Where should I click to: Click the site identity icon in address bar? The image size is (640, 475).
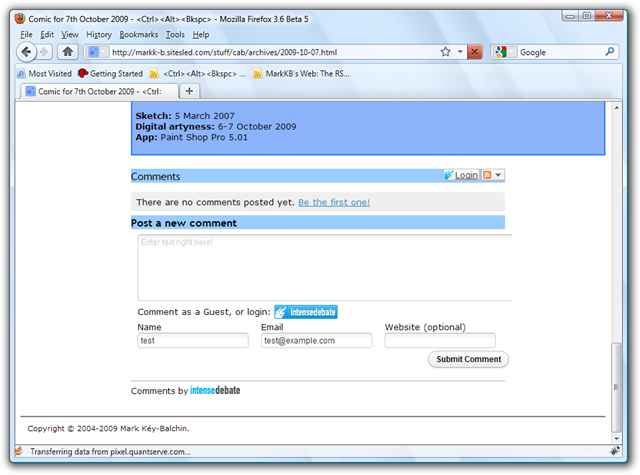click(x=98, y=52)
